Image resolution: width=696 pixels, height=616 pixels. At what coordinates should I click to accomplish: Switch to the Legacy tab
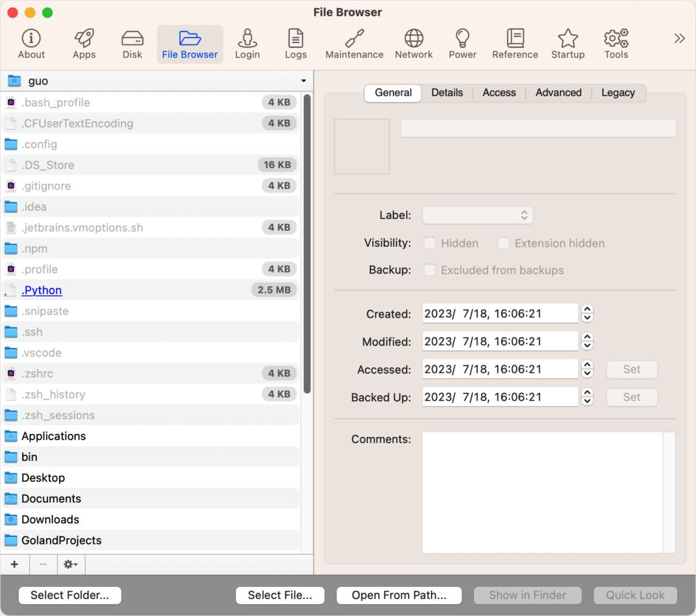618,93
